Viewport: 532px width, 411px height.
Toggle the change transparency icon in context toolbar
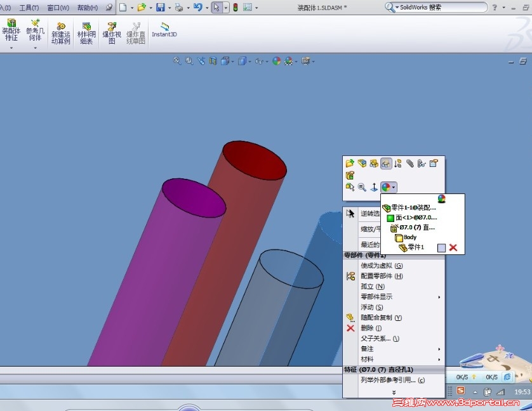point(386,164)
